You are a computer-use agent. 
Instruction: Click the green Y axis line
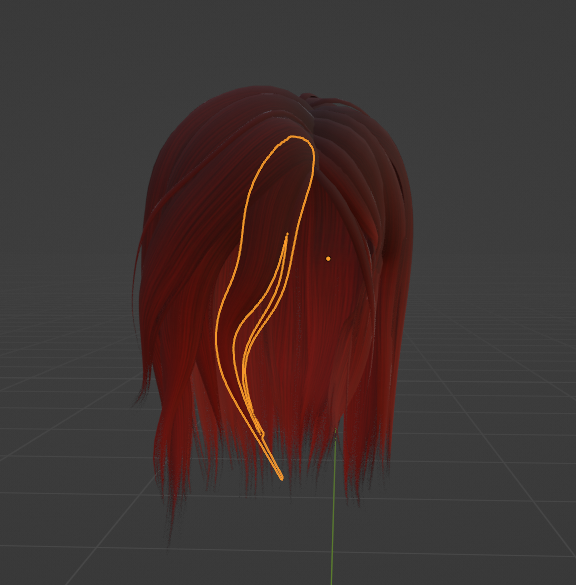tap(333, 507)
